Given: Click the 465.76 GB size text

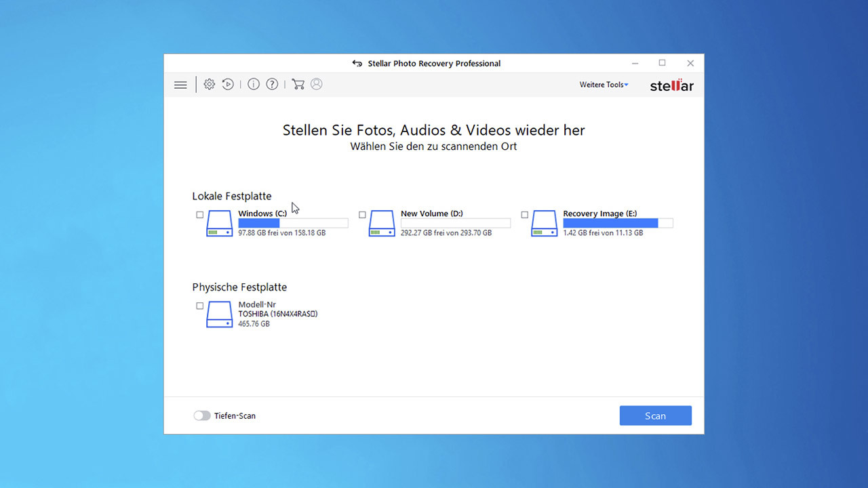Looking at the screenshot, I should (254, 324).
